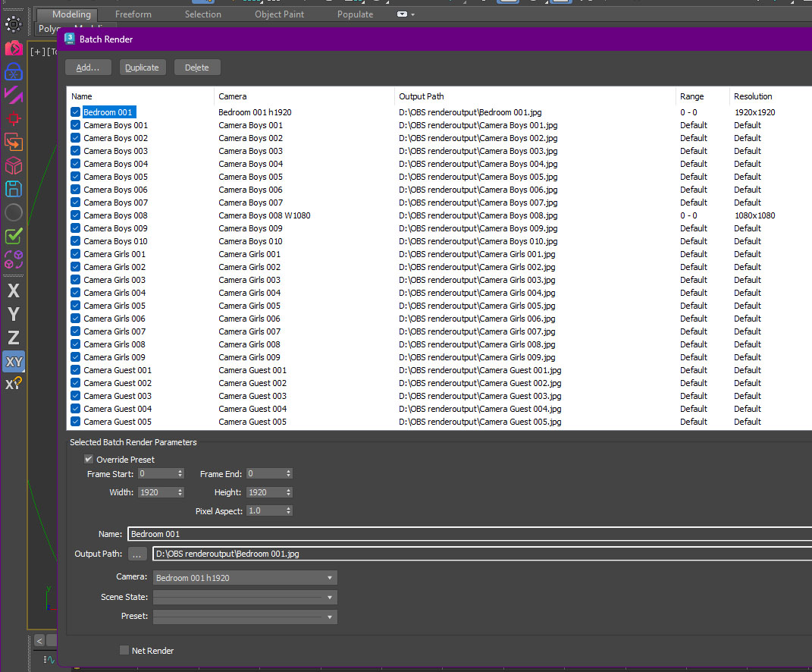Open the Object Paint ribbon tab
The image size is (812, 672).
(280, 14)
